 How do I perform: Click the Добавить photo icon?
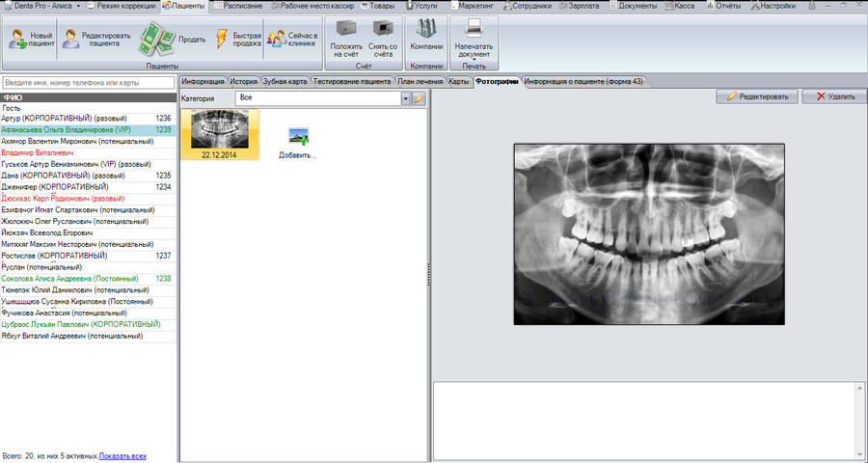point(298,136)
